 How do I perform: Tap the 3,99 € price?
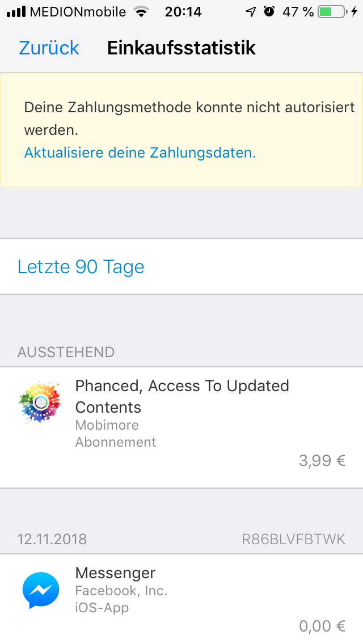(x=322, y=460)
